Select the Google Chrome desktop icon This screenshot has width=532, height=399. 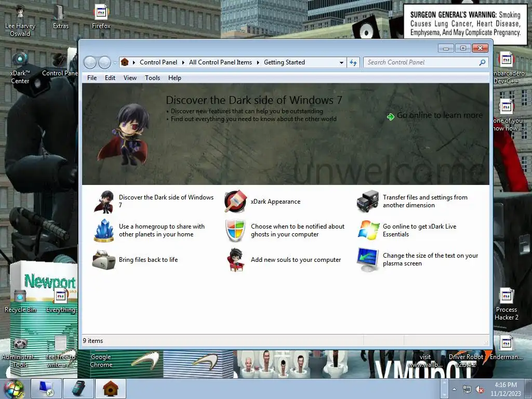[101, 361]
